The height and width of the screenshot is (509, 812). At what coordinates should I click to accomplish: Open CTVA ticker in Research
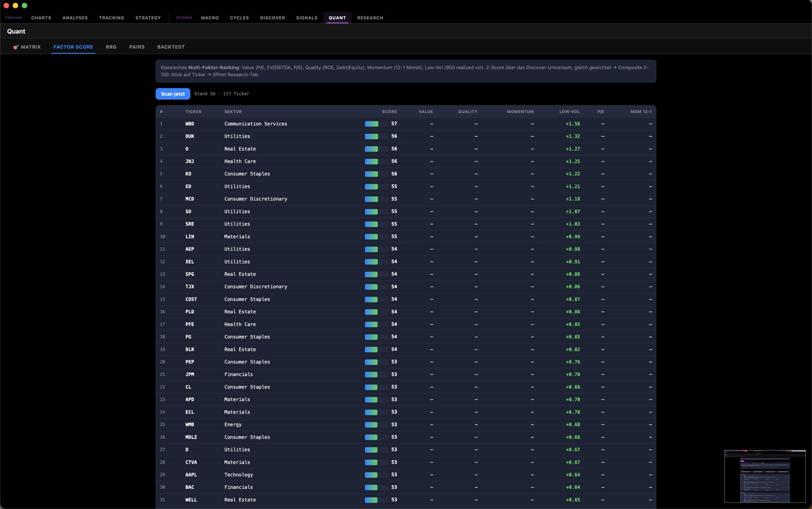point(191,462)
